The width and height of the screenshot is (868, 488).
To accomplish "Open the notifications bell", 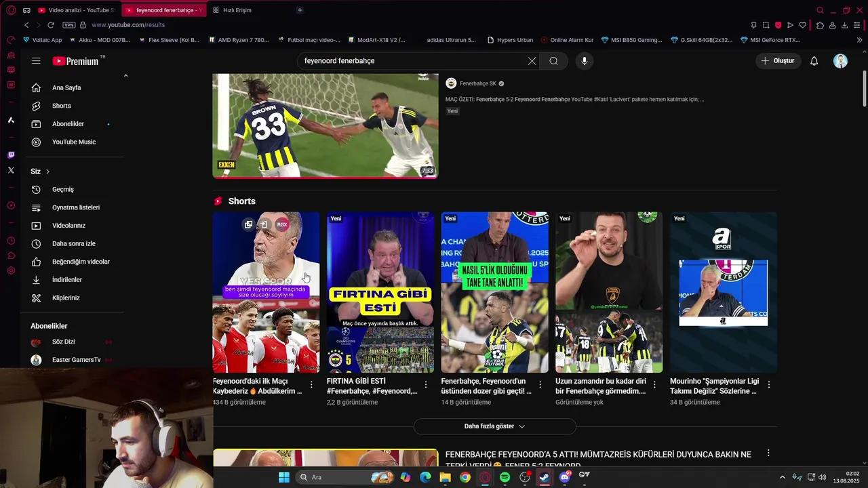I will [x=814, y=61].
